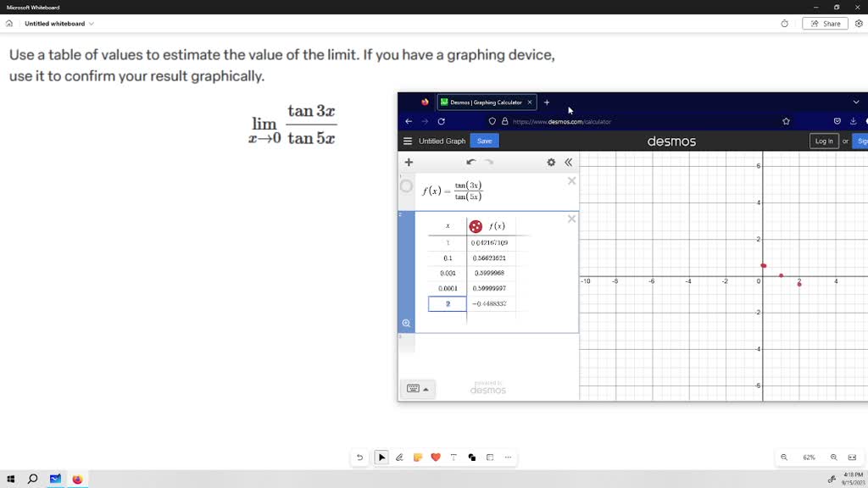The image size is (868, 488).
Task: Click the heart reaction tool
Action: pos(436,457)
